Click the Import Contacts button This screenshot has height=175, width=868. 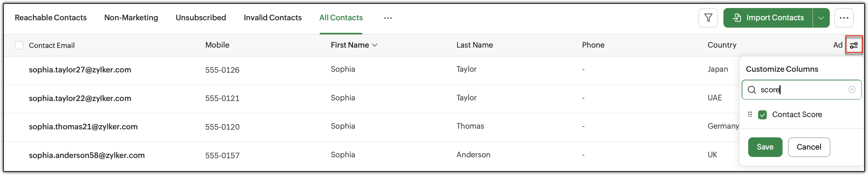click(768, 18)
